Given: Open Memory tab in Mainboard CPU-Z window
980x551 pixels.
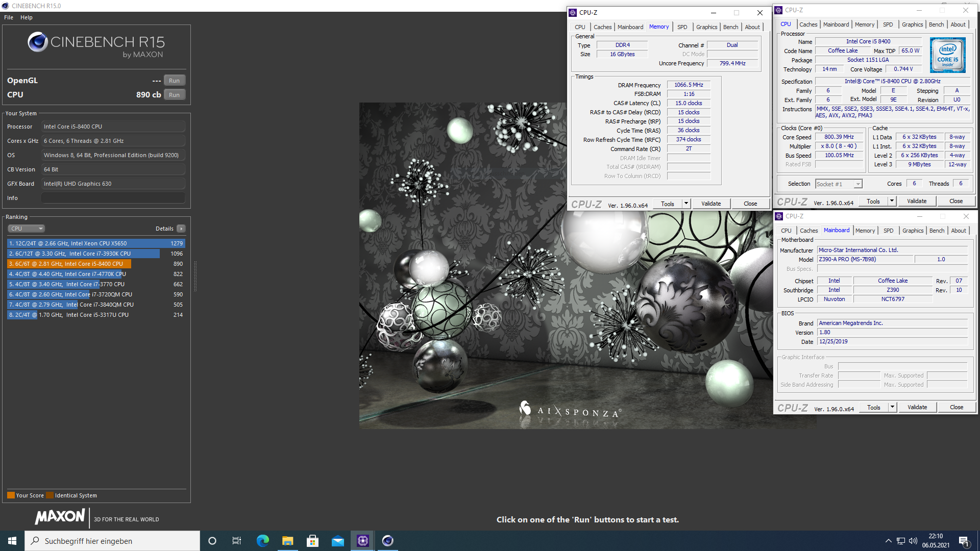Looking at the screenshot, I should (x=865, y=231).
